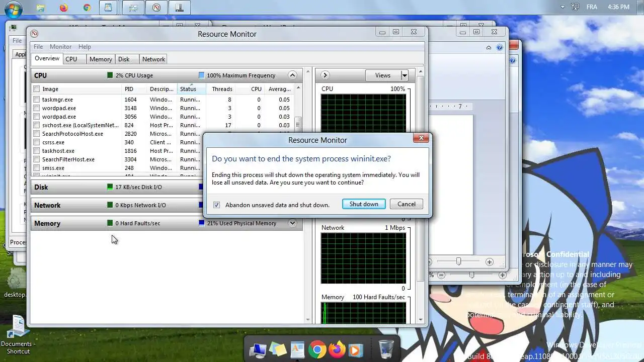Tick the taskhost.exe checkbox
The width and height of the screenshot is (644, 362).
coord(37,151)
